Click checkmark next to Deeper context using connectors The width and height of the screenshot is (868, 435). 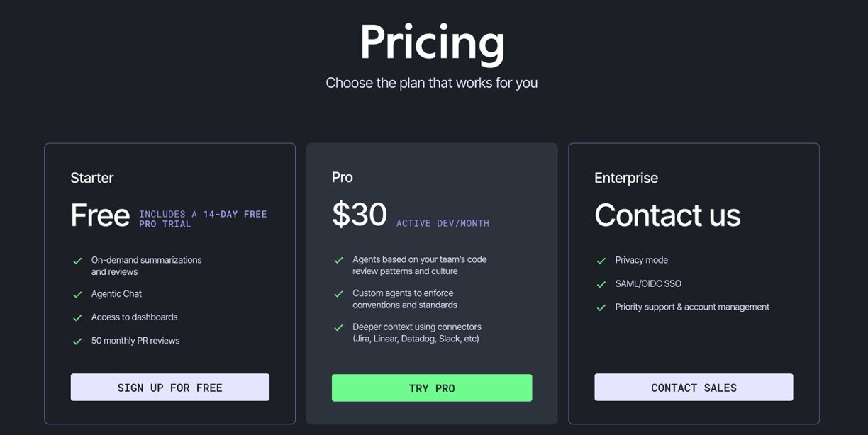[339, 327]
